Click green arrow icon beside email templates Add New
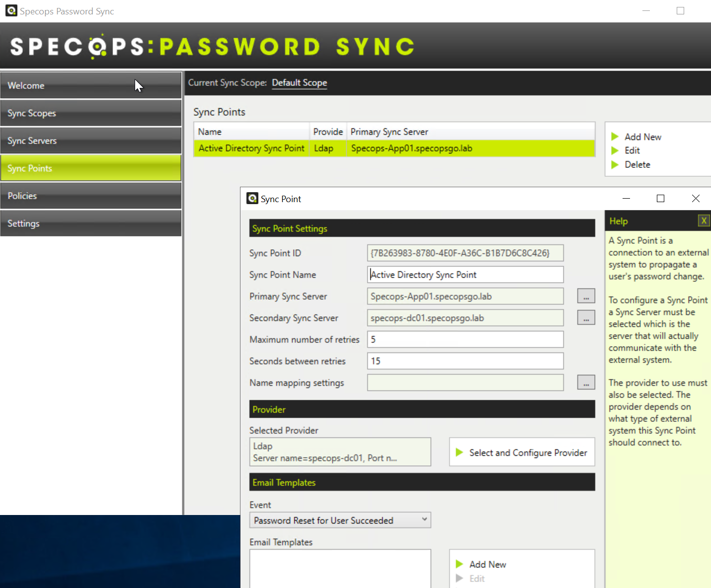The image size is (711, 588). coord(460,564)
